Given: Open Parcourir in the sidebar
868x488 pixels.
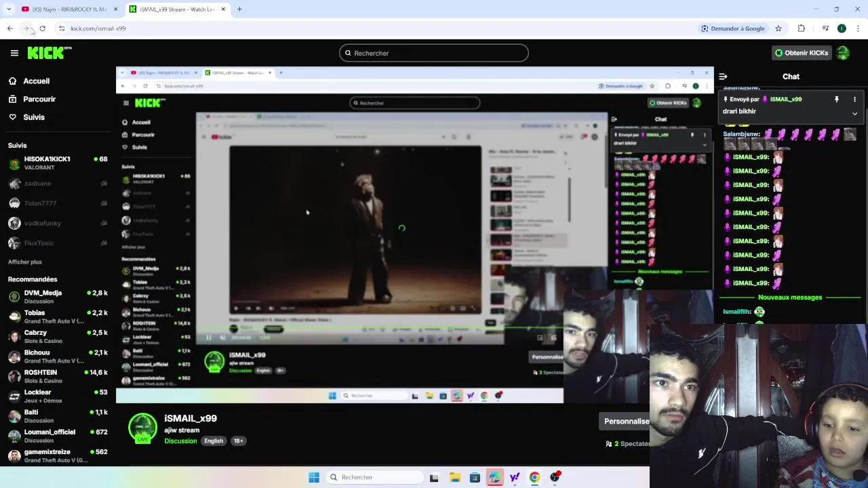Looking at the screenshot, I should [x=39, y=99].
